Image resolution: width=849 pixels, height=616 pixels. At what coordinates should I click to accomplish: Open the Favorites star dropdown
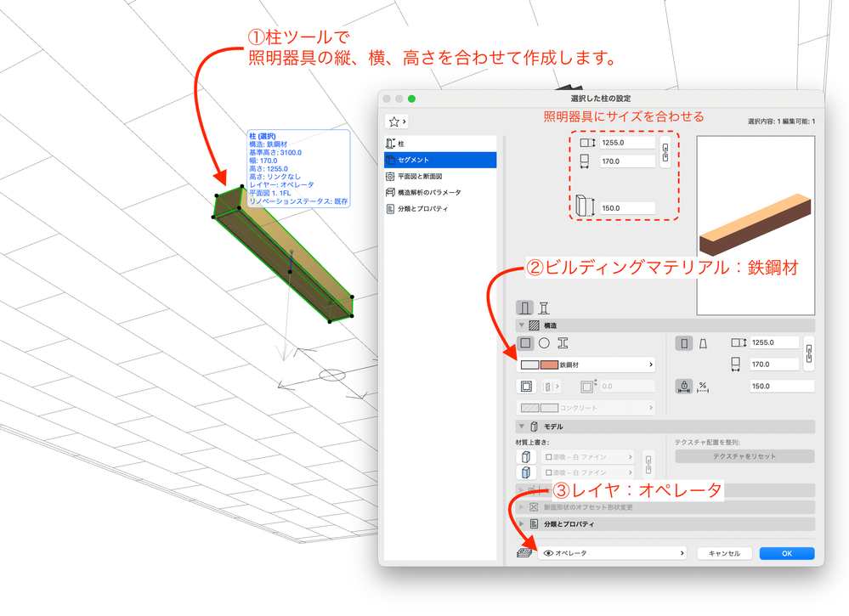click(x=396, y=122)
